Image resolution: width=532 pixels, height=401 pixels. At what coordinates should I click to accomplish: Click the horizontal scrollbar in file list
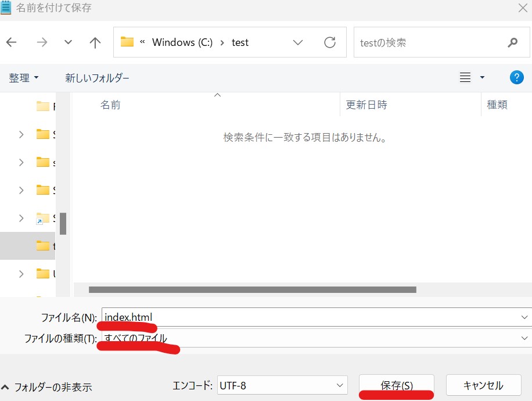pyautogui.click(x=253, y=289)
